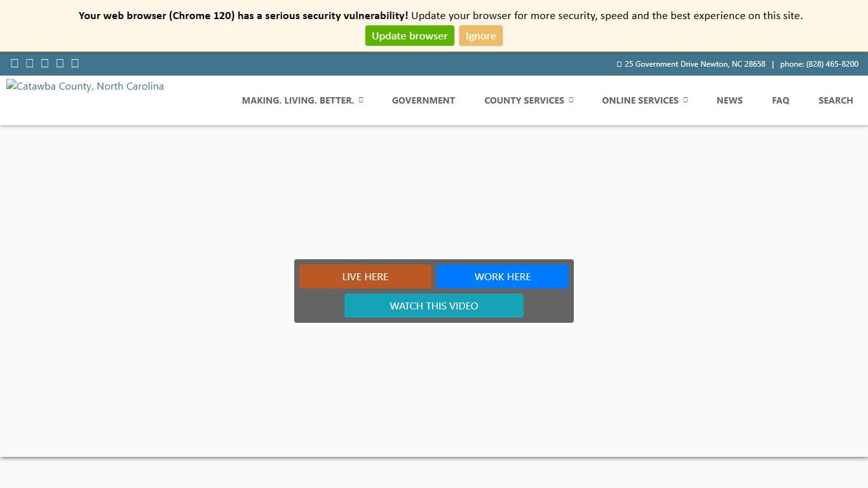Click the second social media icon in top bar
The image size is (868, 488).
pyautogui.click(x=30, y=63)
